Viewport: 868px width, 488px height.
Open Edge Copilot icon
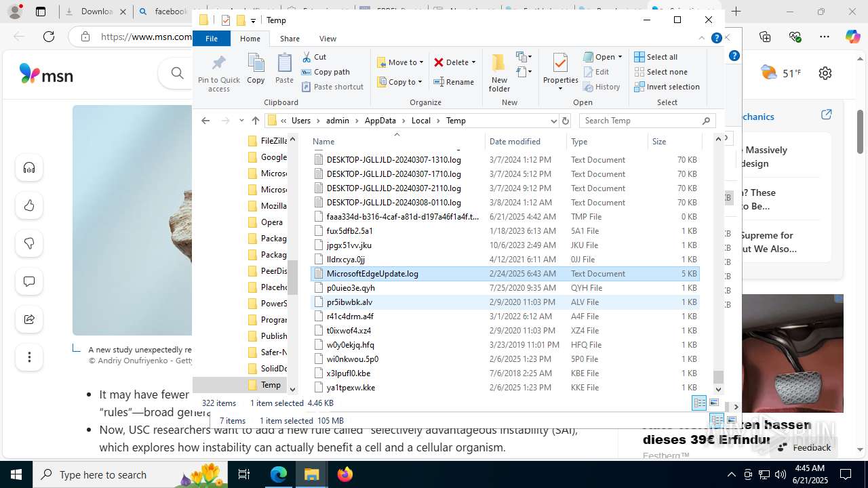point(852,37)
